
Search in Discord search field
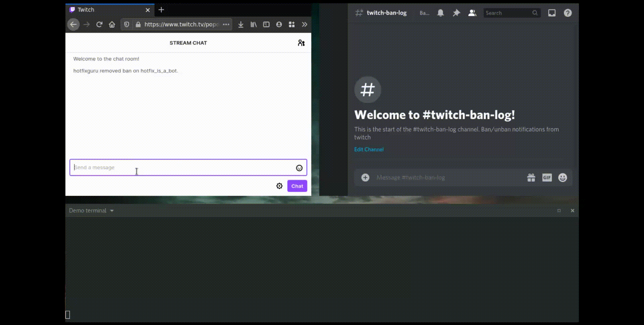point(512,13)
